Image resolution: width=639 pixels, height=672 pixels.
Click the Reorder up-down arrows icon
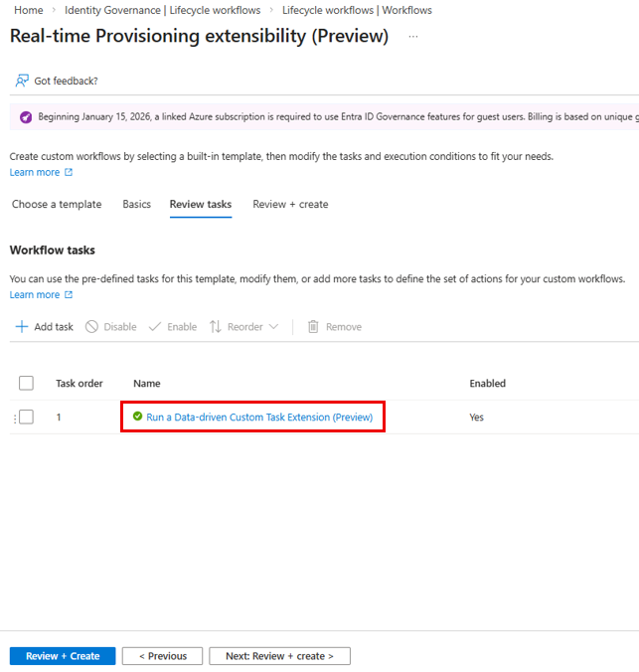point(215,327)
